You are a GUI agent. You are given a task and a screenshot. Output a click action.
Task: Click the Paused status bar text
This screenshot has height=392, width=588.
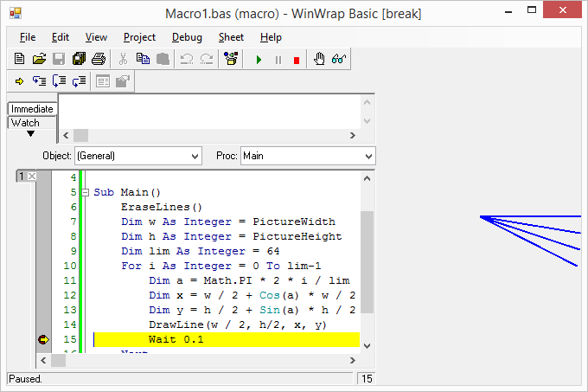pyautogui.click(x=25, y=379)
